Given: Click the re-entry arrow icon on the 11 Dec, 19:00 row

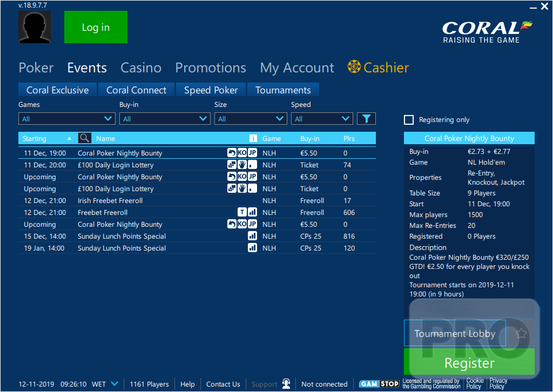Looking at the screenshot, I should pyautogui.click(x=232, y=153).
